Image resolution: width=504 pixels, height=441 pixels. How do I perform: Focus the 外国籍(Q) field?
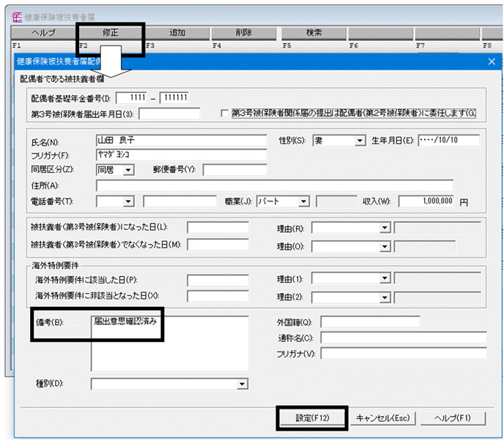click(370, 322)
